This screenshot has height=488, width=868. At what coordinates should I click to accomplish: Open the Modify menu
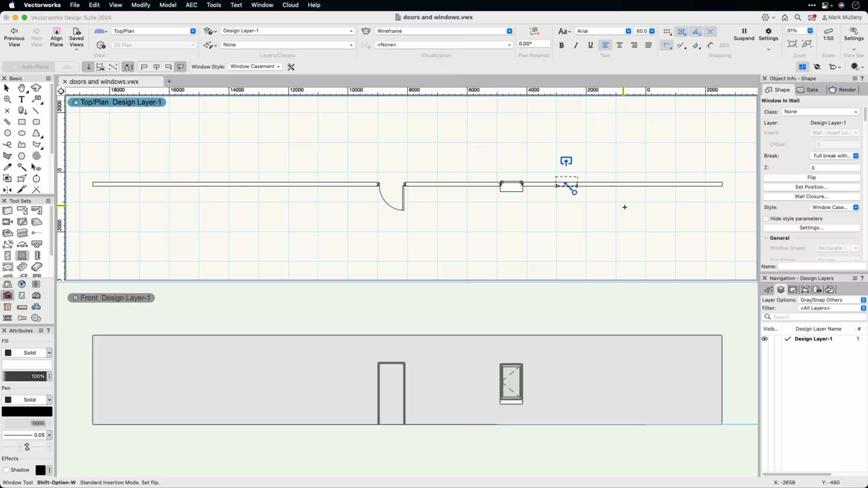(x=141, y=5)
